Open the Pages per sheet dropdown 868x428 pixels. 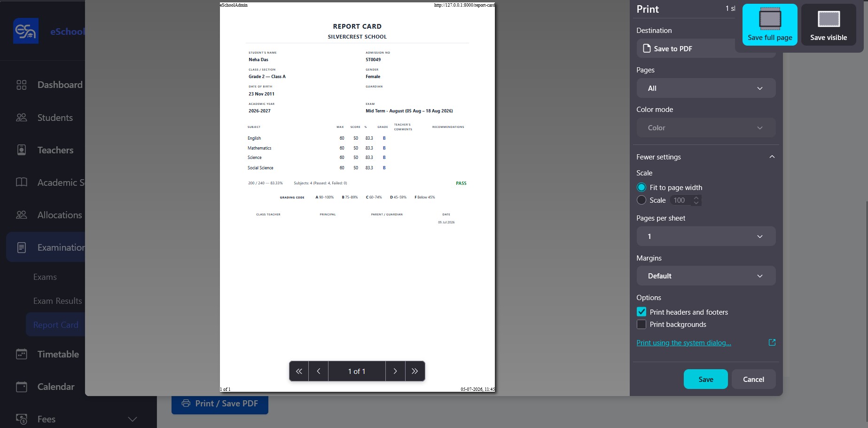pyautogui.click(x=706, y=236)
